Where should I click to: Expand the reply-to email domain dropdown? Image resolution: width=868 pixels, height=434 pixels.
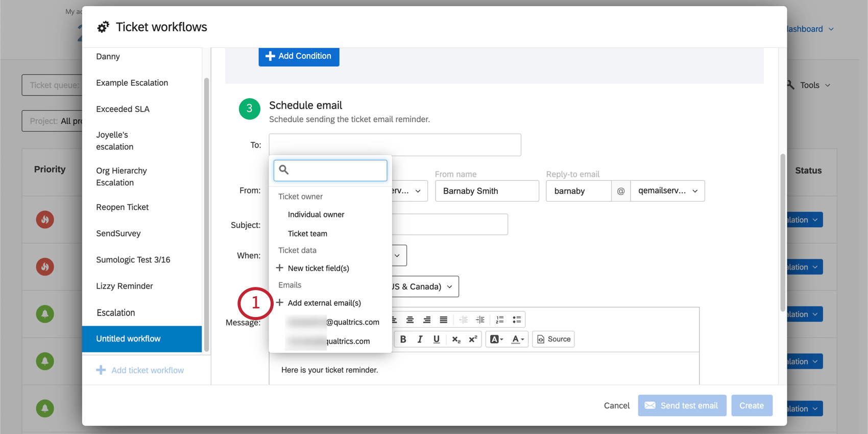tap(667, 191)
